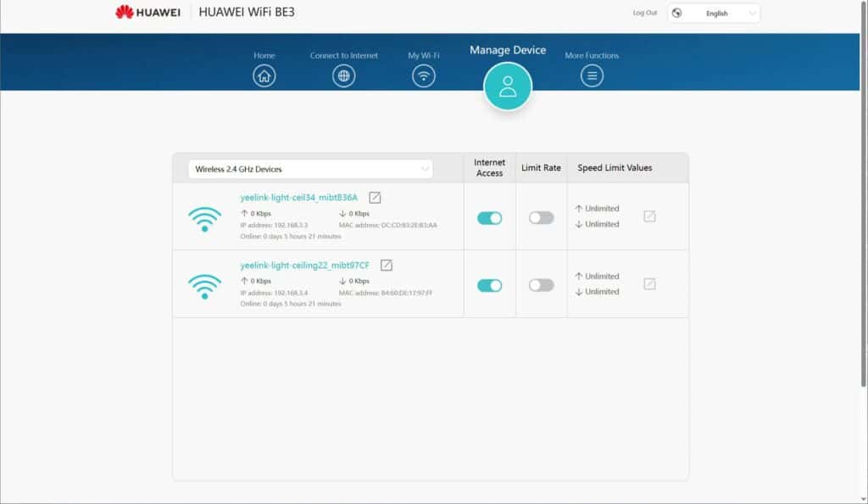Open Connect to Internet globe icon
The image size is (868, 504).
tap(344, 76)
